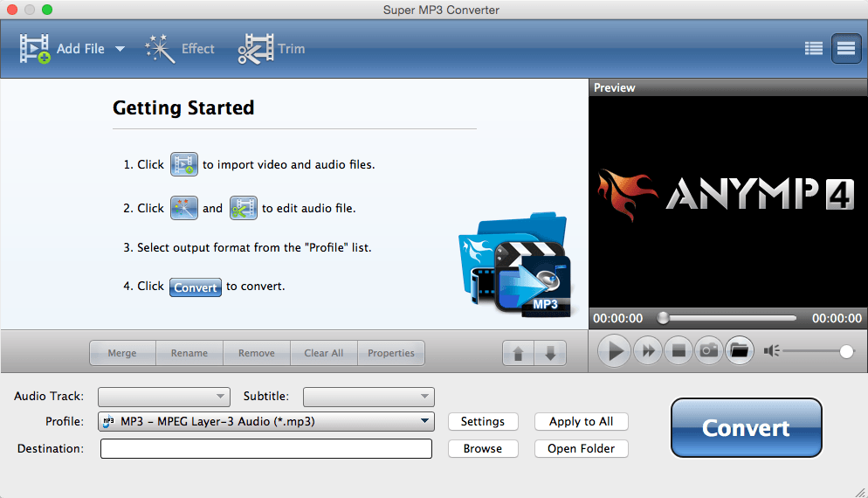
Task: Click the preview seek bar handle
Action: pos(663,318)
